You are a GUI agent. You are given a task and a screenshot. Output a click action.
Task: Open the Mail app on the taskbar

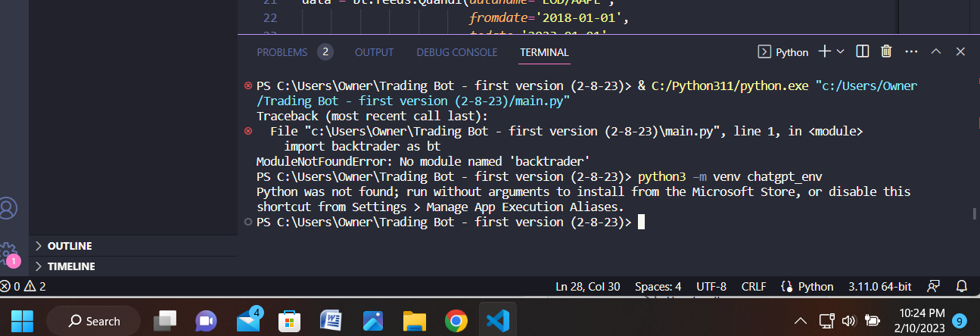247,321
